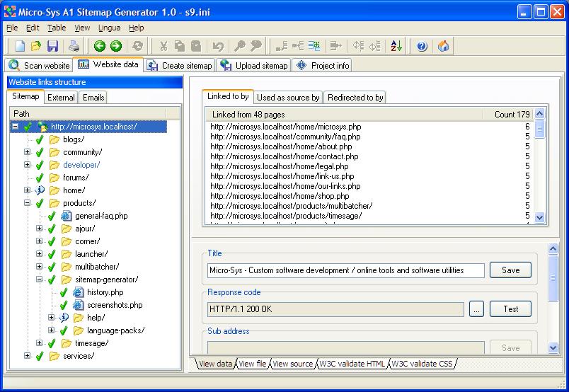Click the Paste clipboard icon
The width and height of the screenshot is (569, 392).
pyautogui.click(x=196, y=46)
